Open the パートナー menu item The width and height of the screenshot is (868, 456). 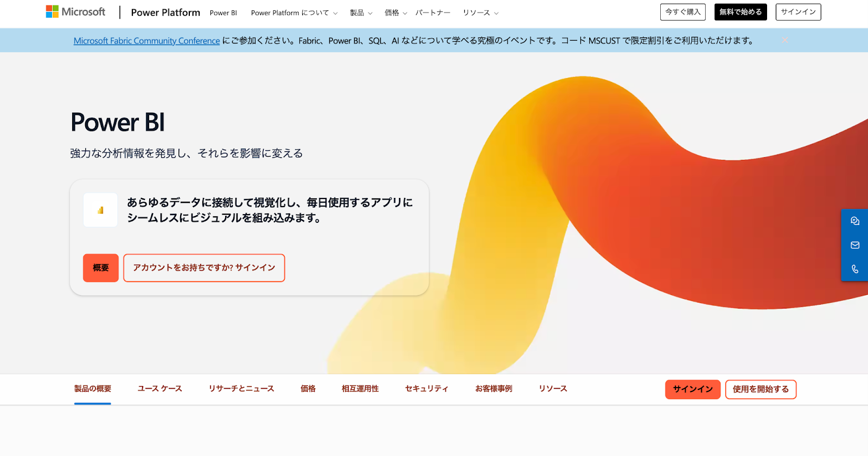(432, 13)
